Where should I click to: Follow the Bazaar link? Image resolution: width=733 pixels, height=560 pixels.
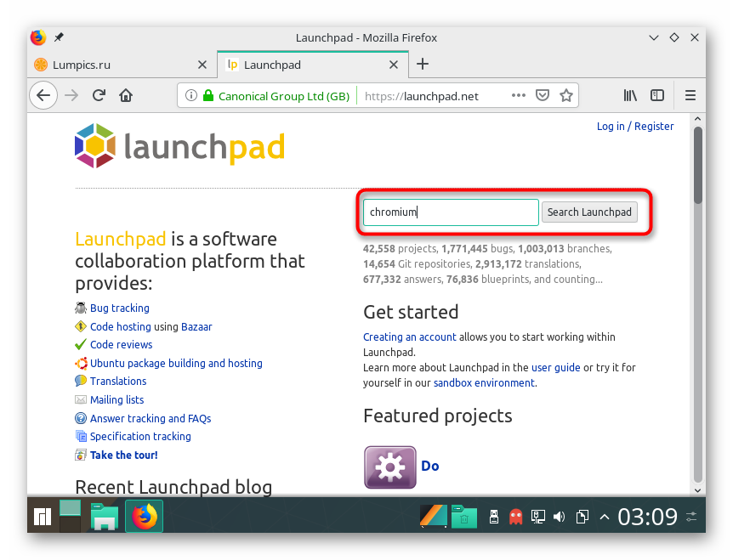(196, 326)
